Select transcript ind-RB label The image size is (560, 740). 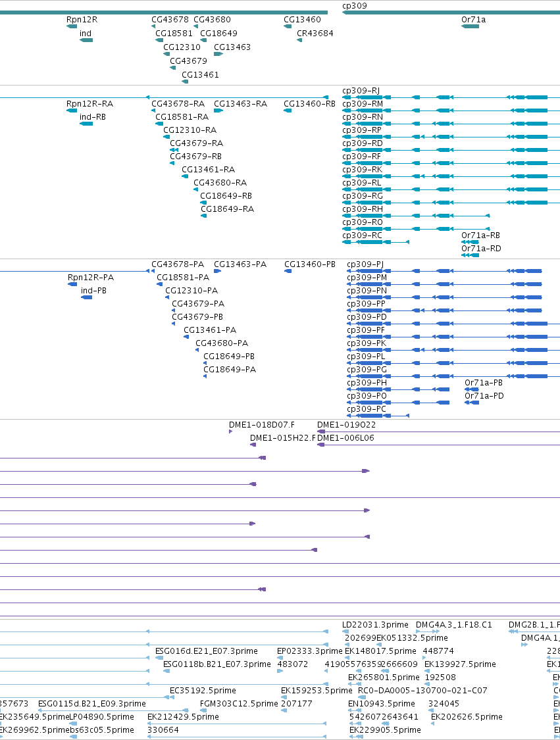point(93,117)
